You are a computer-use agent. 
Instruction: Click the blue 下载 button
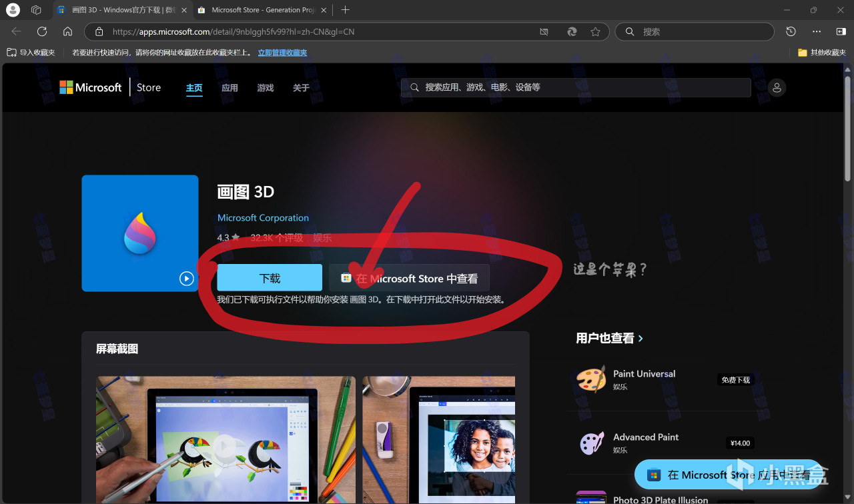(x=270, y=278)
